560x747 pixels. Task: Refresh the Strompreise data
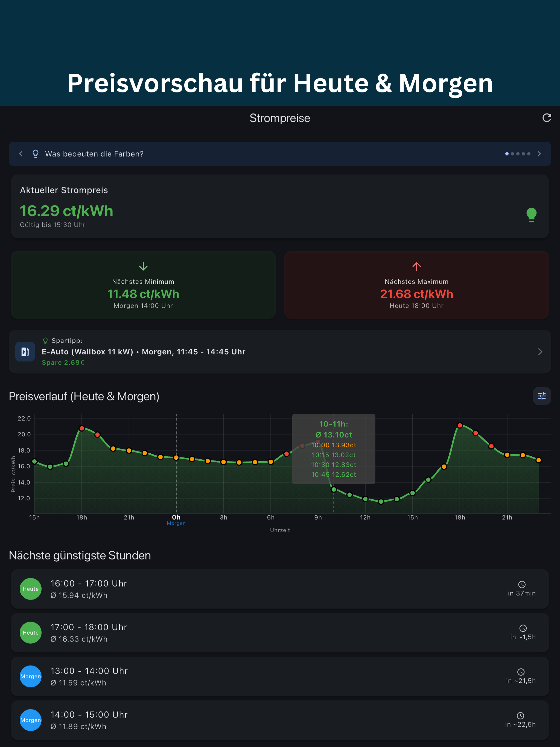click(x=547, y=118)
